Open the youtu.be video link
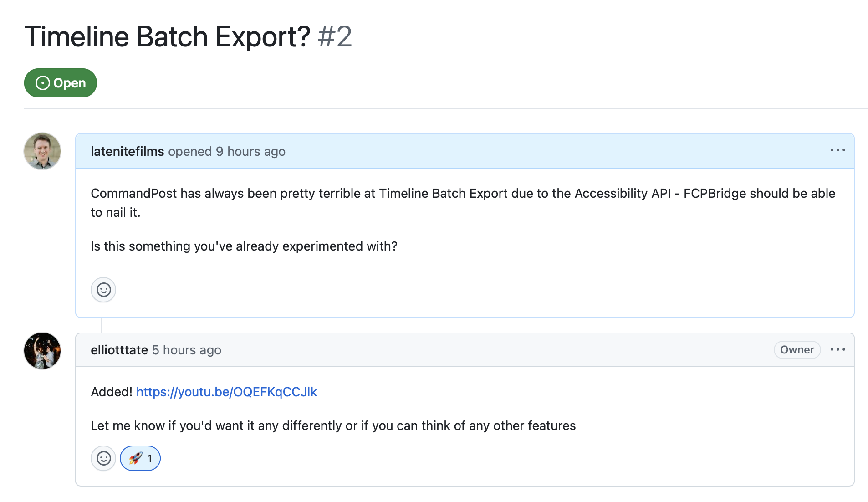This screenshot has height=502, width=868. click(x=226, y=392)
